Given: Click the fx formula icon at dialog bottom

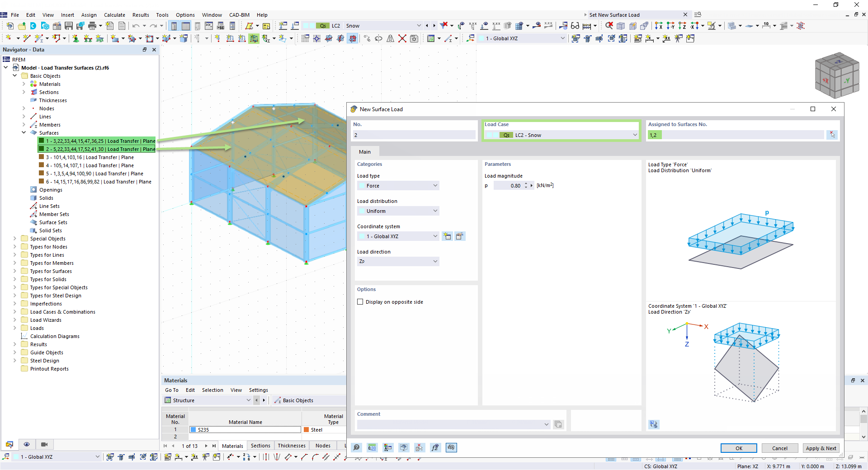Looking at the screenshot, I should (435, 447).
